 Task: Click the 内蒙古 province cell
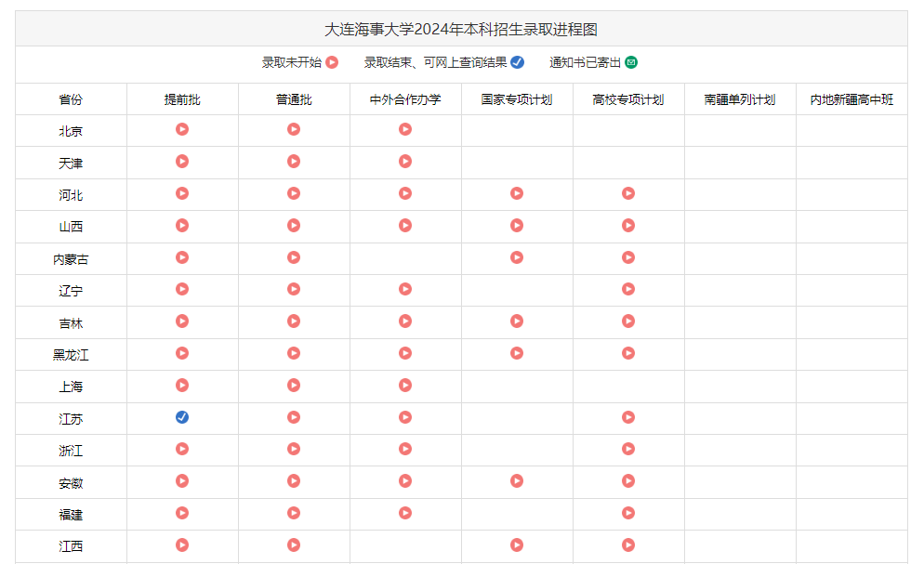[x=71, y=259]
